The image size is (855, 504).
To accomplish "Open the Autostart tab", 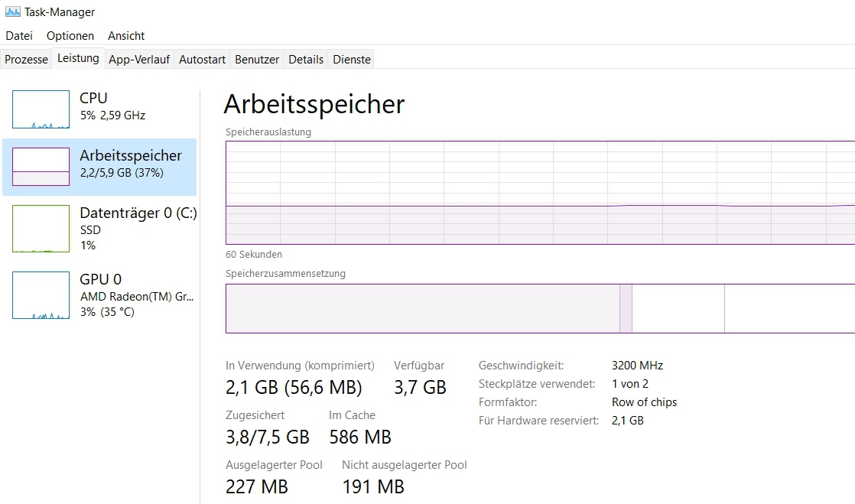I will (202, 59).
